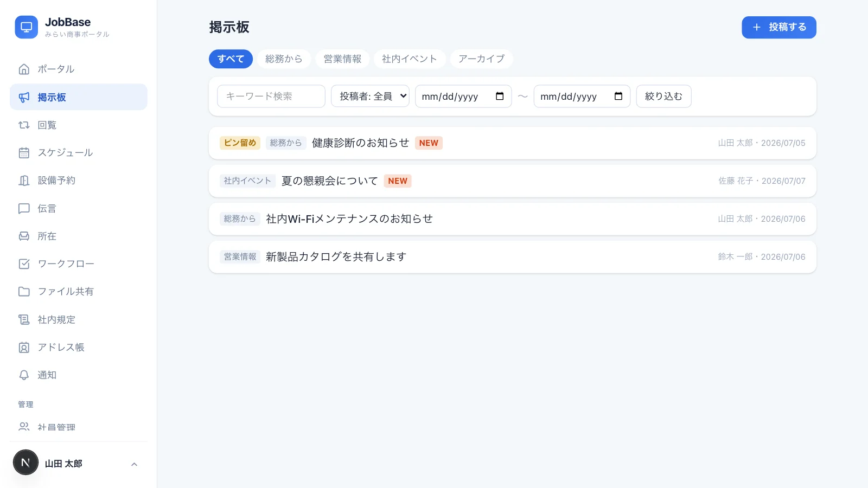Screen dimensions: 868x488
Task: Click 総務から tag on Wi-Fi post
Action: coord(240,219)
